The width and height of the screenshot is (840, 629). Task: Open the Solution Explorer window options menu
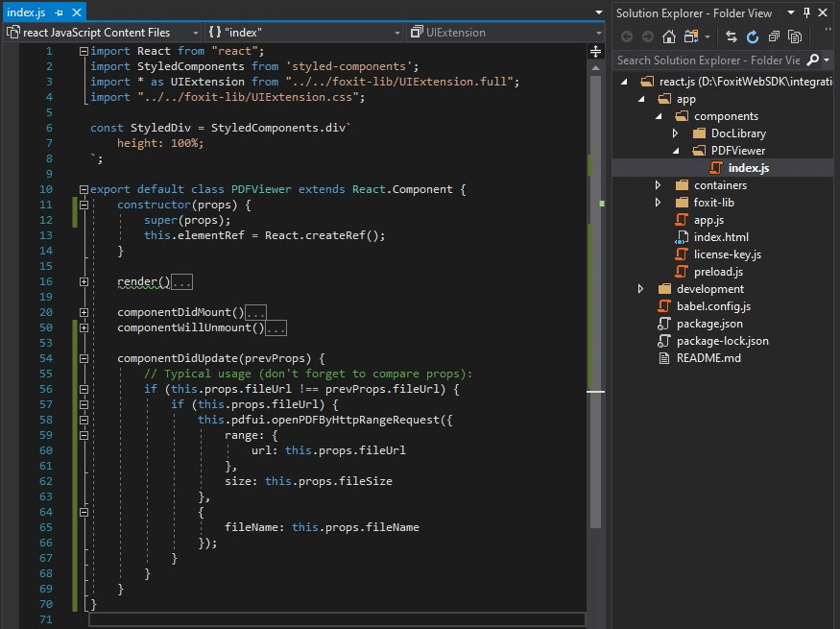[x=792, y=12]
